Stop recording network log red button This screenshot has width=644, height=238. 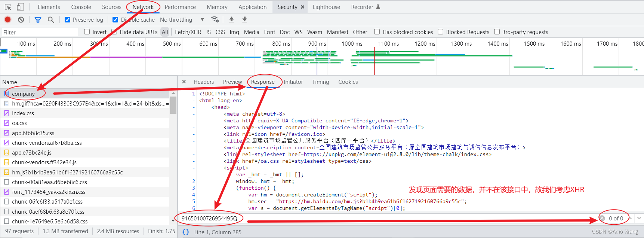(x=7, y=19)
